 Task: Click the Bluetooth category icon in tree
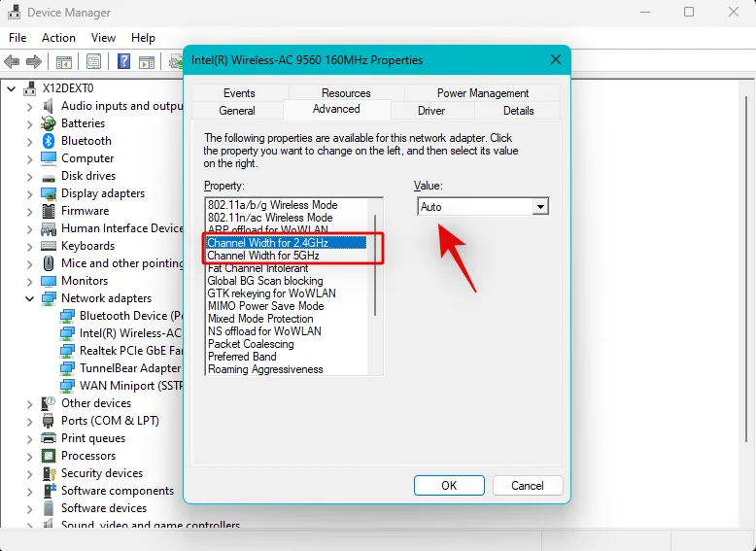click(49, 141)
